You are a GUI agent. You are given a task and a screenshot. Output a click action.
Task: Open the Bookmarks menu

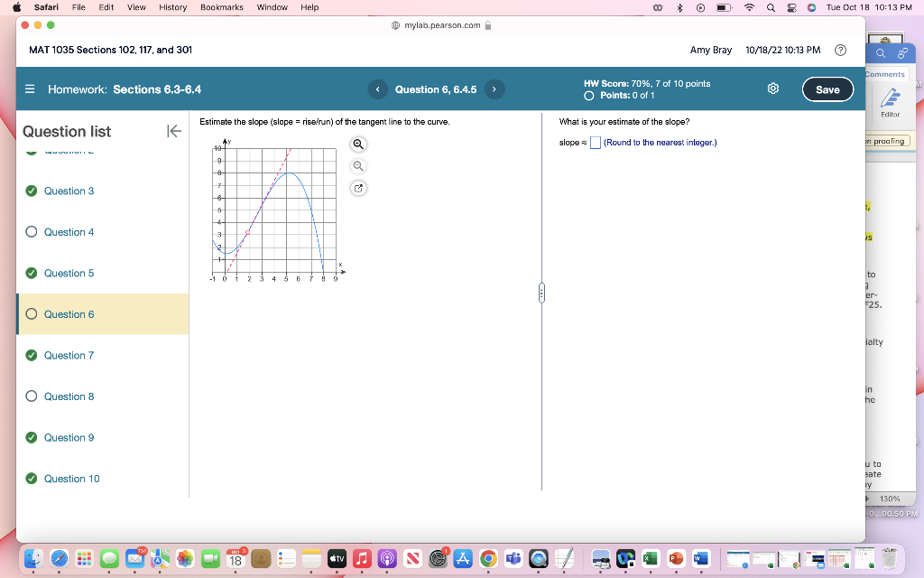click(222, 7)
